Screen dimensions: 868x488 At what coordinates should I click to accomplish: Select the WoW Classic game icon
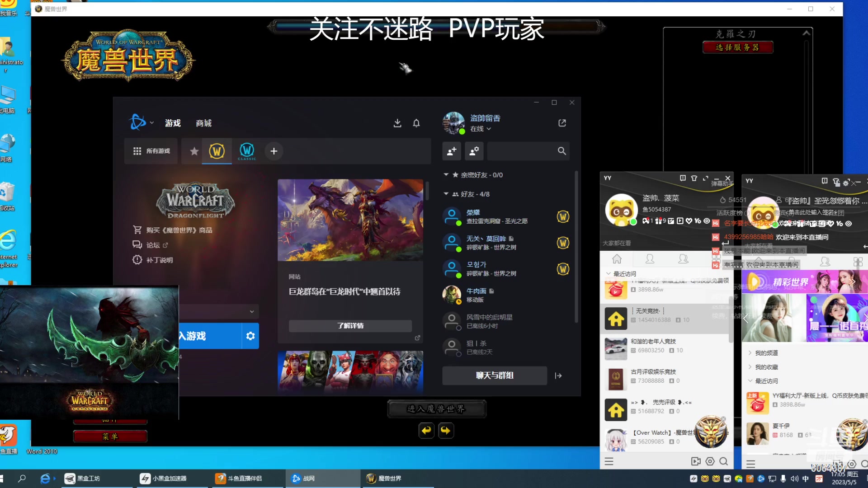click(x=247, y=151)
